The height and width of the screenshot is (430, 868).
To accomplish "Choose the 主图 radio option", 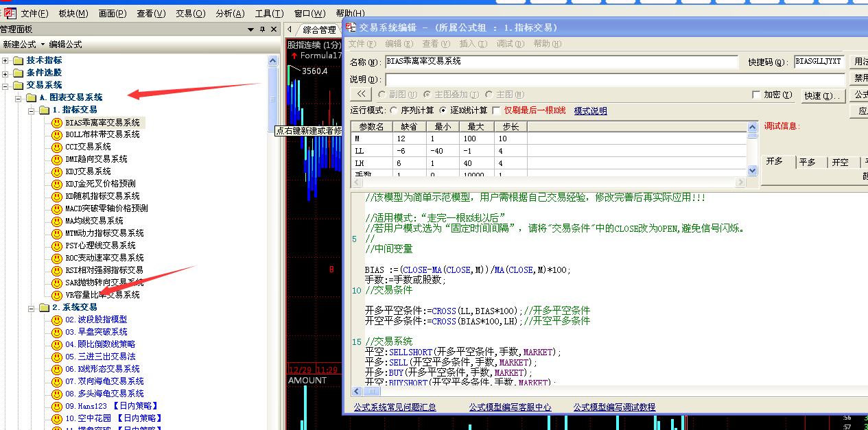I will click(x=489, y=95).
